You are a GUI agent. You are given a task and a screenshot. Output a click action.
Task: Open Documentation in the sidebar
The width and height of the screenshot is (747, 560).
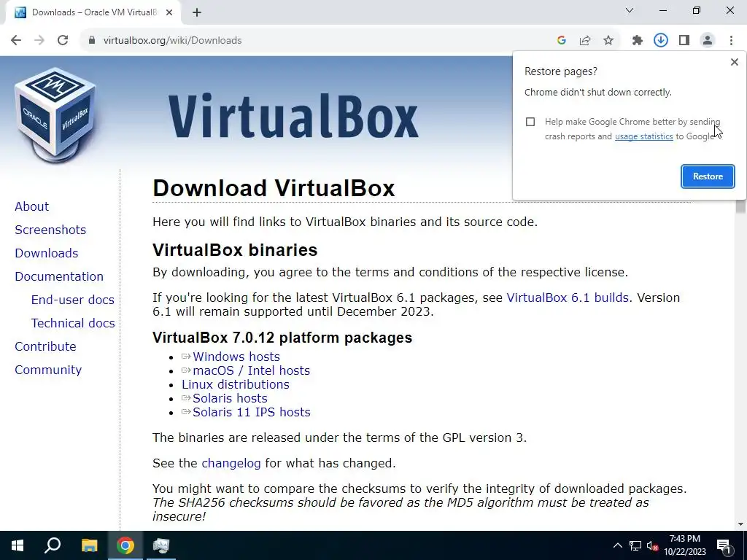point(59,276)
